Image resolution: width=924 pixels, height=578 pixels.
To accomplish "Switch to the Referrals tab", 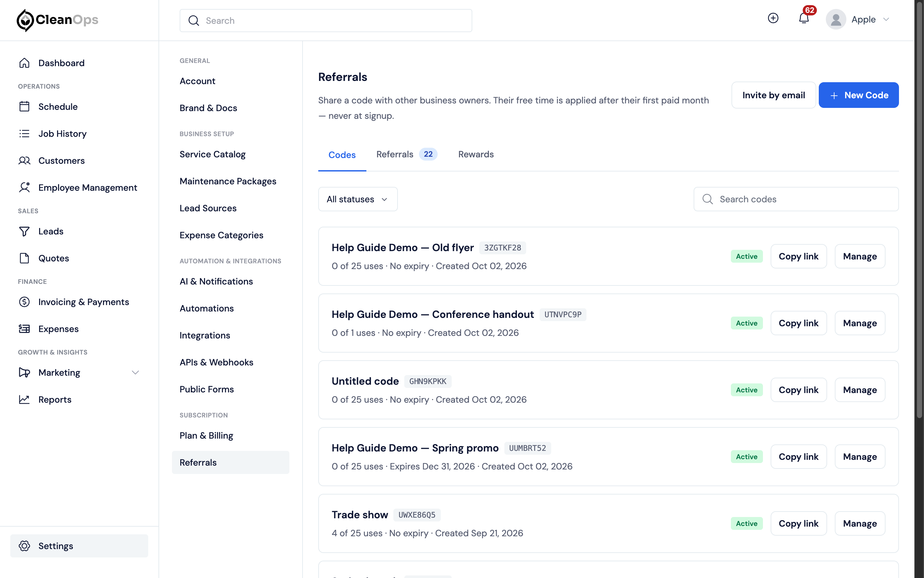I will [x=406, y=154].
